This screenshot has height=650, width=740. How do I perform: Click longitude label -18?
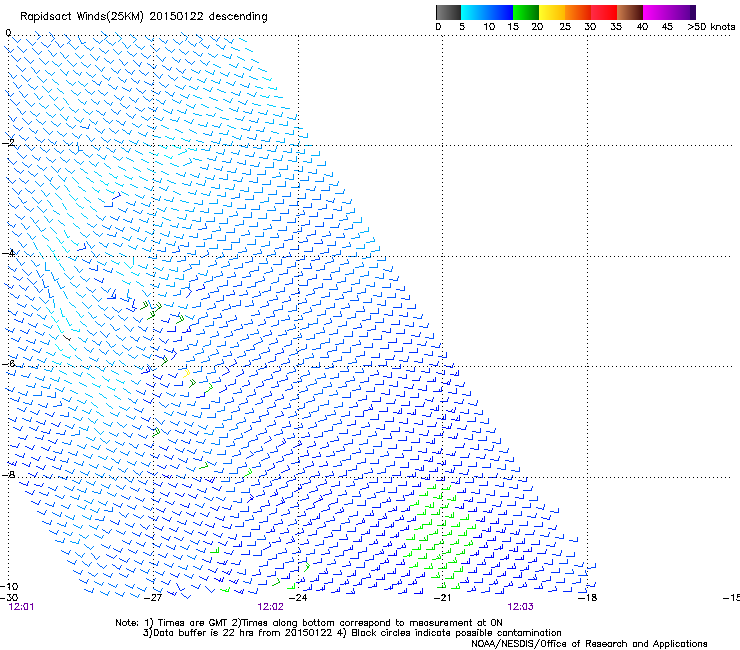coord(588,598)
